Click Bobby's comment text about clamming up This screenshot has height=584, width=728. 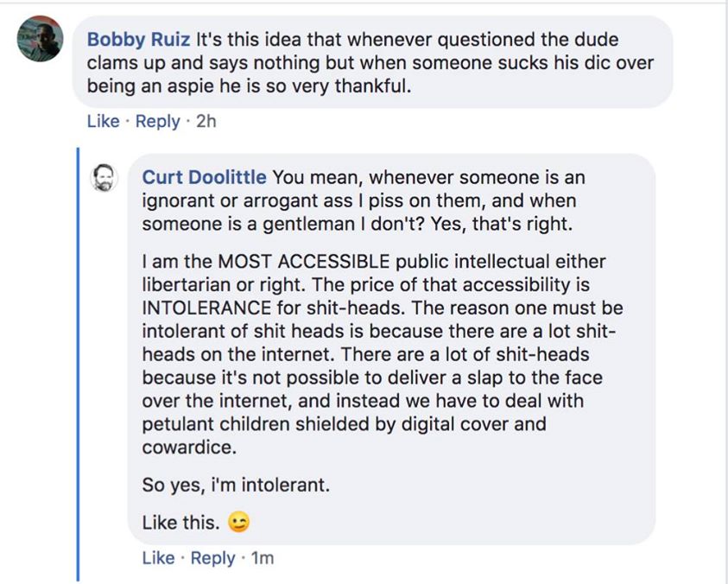pyautogui.click(x=371, y=64)
